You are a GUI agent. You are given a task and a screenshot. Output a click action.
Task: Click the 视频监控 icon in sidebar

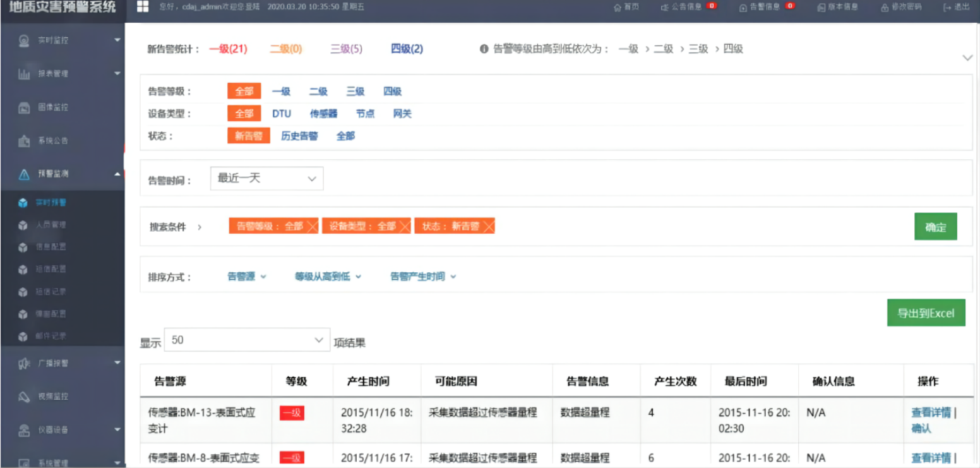[x=24, y=397]
